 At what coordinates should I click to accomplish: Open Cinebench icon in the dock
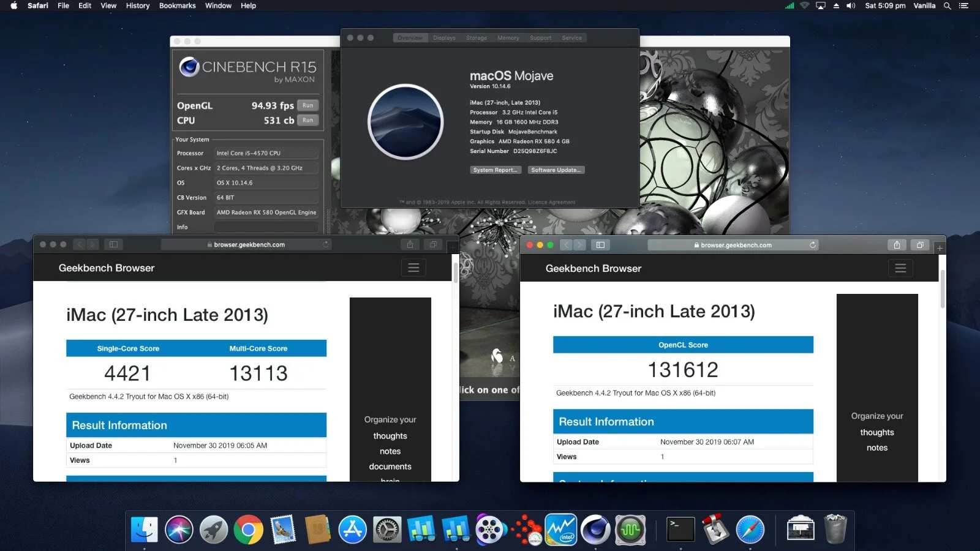(595, 530)
